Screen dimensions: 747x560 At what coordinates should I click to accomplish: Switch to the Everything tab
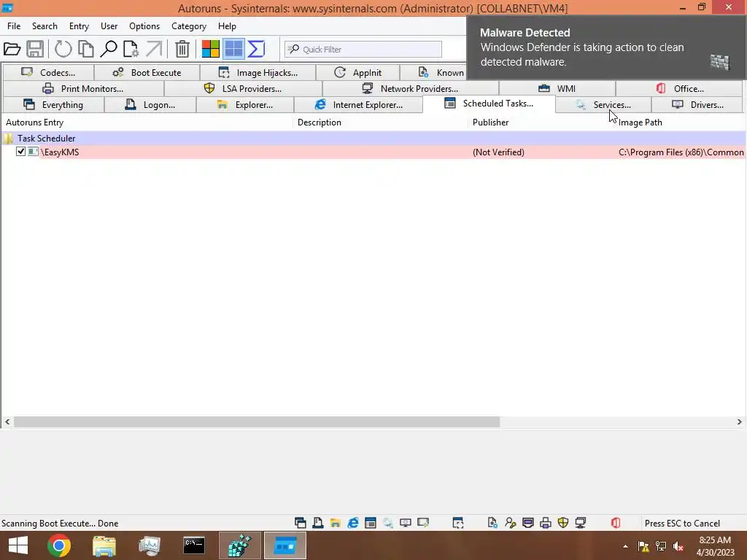53,105
